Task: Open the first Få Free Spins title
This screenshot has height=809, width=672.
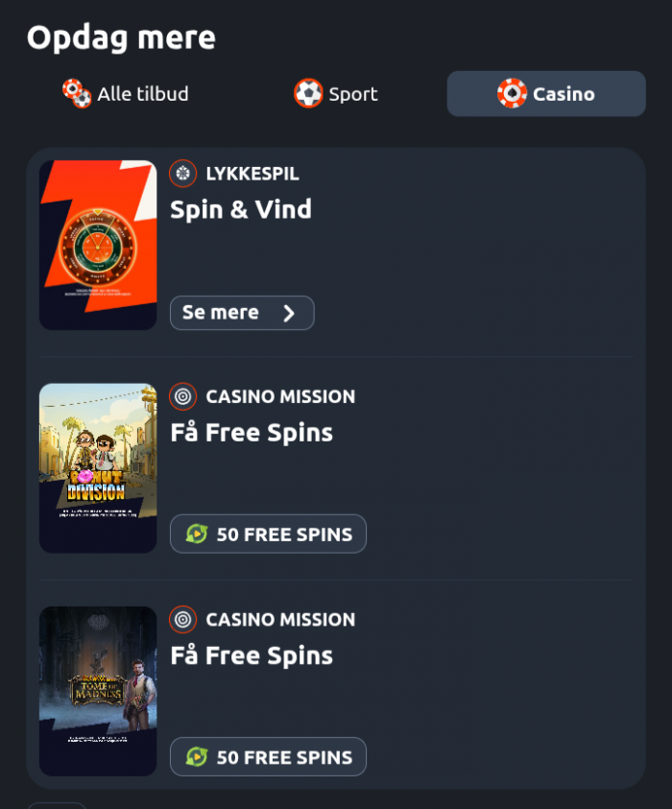Action: click(252, 433)
